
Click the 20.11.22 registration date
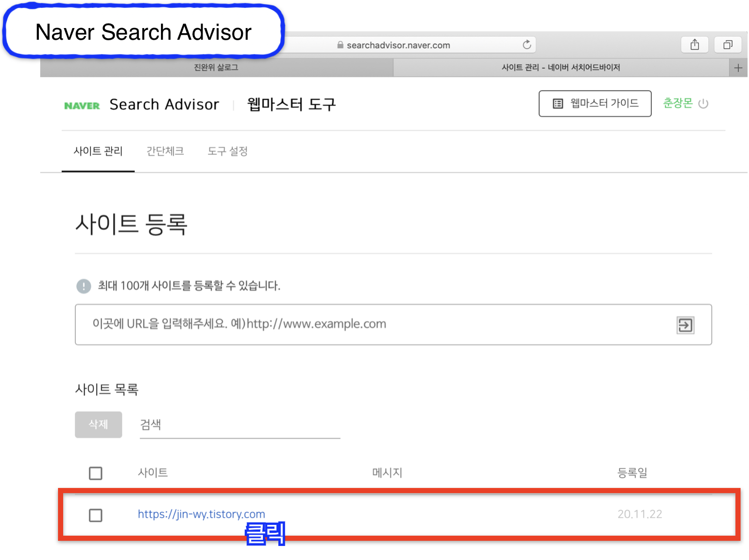coord(640,514)
